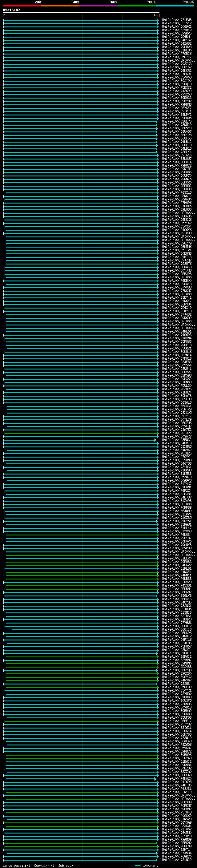
Task: Click the green alignment bar for UniRef100_A4NXE4
Action: [82, 572]
